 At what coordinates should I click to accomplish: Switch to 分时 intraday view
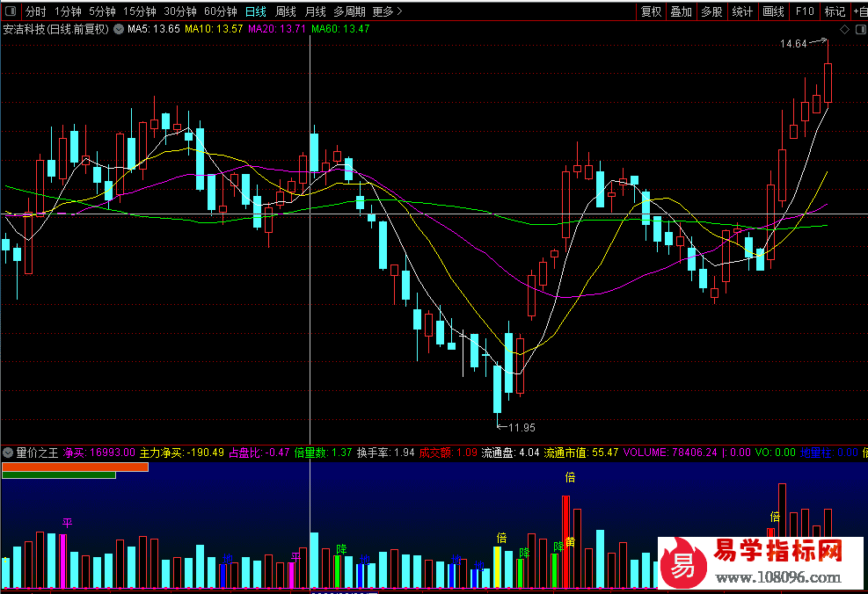(35, 11)
